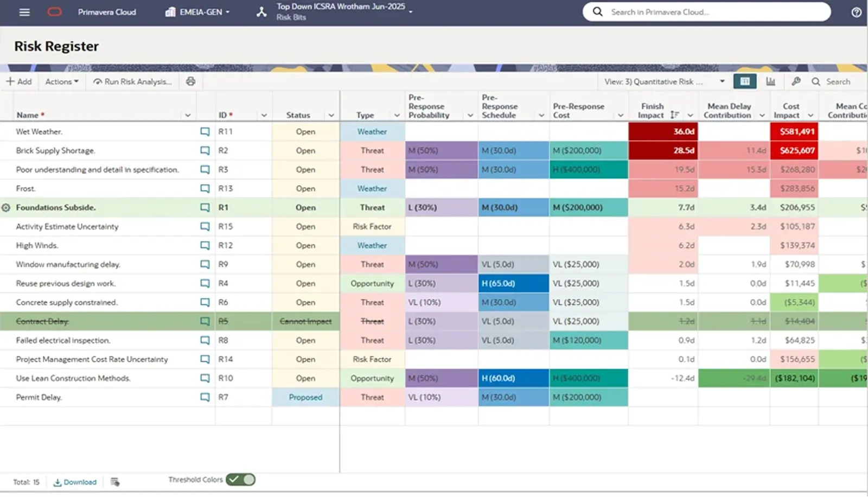The image size is (868, 497).
Task: Open the EMEIA-GEN workspace dropdown
Action: (198, 12)
